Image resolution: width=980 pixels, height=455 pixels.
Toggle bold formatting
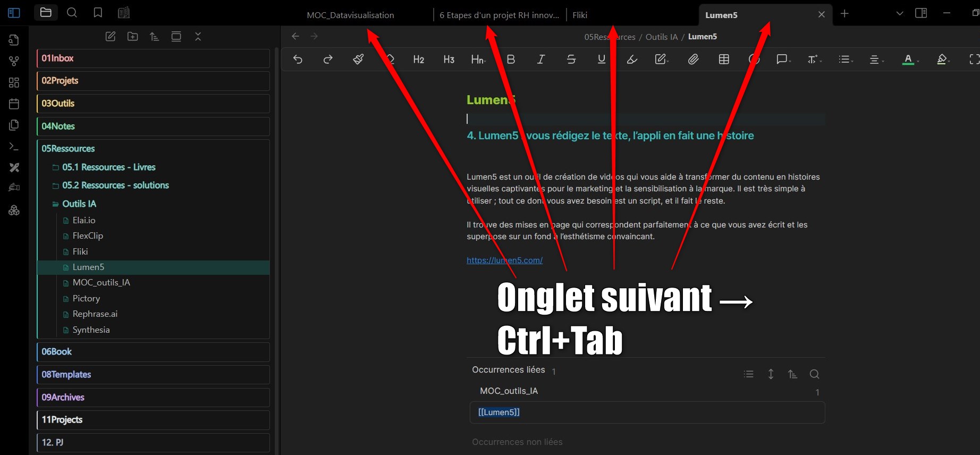511,59
